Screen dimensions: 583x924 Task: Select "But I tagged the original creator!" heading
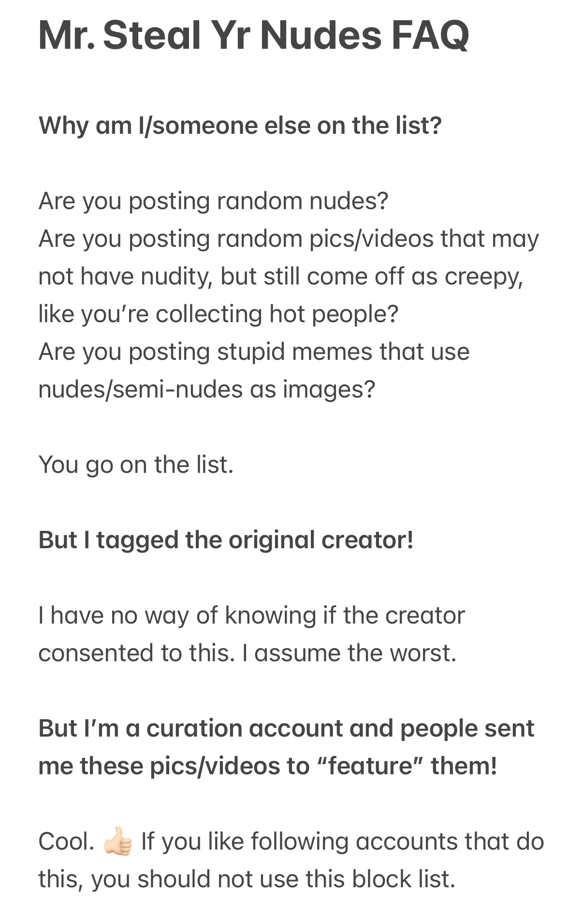coord(226,540)
